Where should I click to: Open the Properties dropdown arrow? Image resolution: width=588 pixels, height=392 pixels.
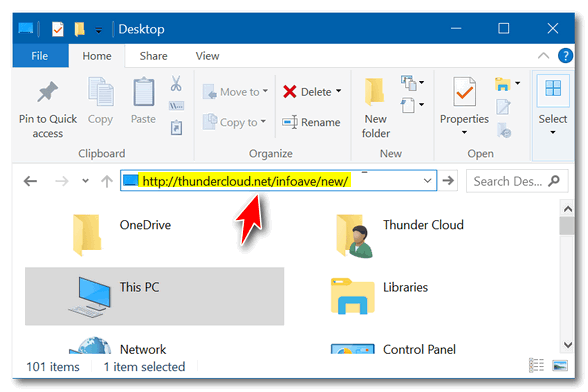[x=464, y=132]
